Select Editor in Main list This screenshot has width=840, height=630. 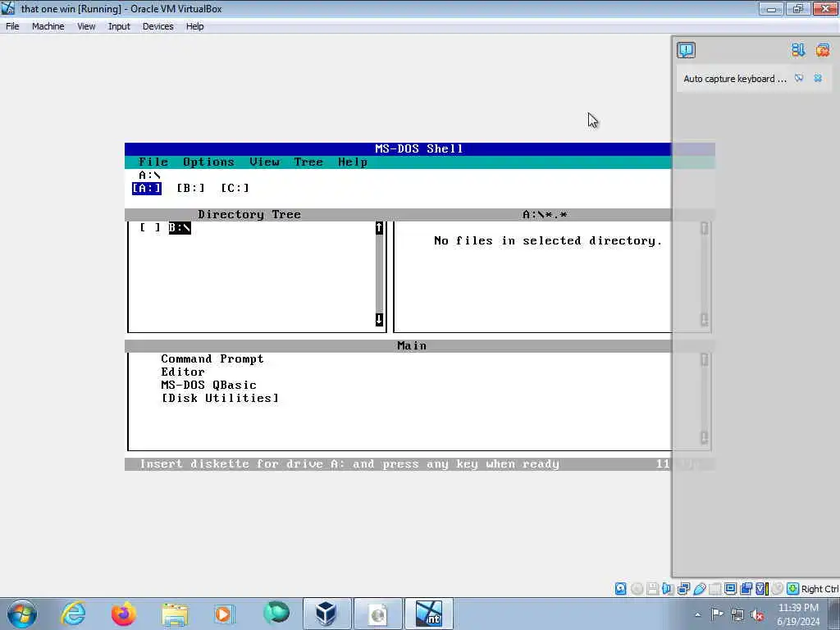pos(183,372)
